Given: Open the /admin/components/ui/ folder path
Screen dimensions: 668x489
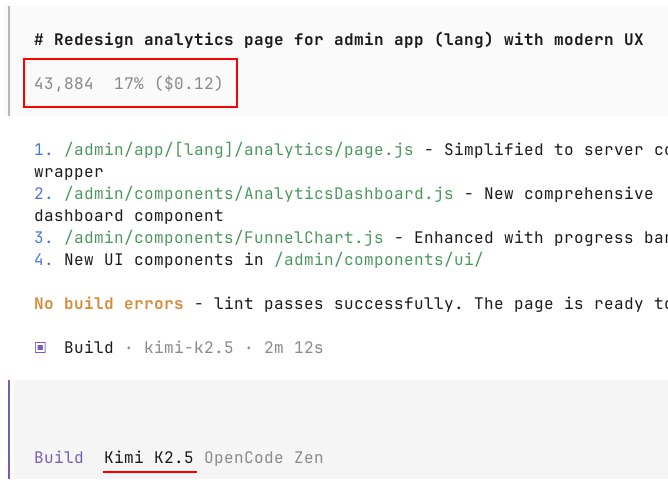Looking at the screenshot, I should pos(358,260).
